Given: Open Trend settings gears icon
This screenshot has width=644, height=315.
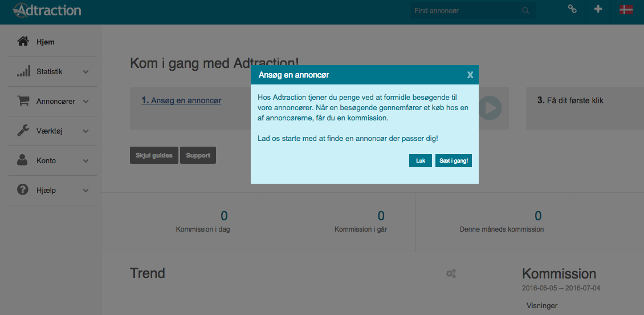Looking at the screenshot, I should (x=451, y=273).
